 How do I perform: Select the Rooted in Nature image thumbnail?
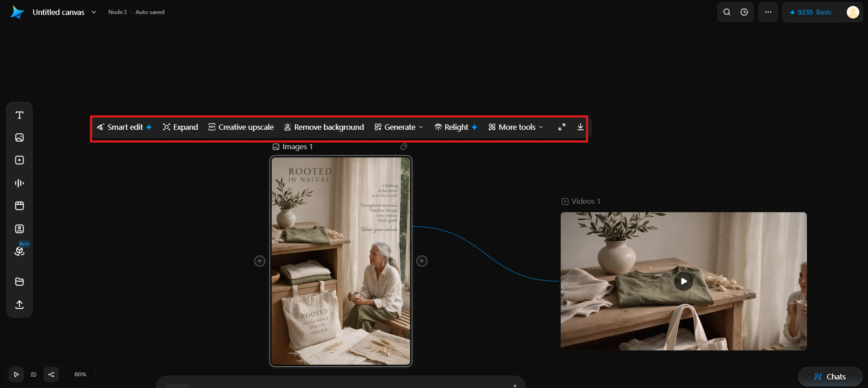(x=341, y=261)
